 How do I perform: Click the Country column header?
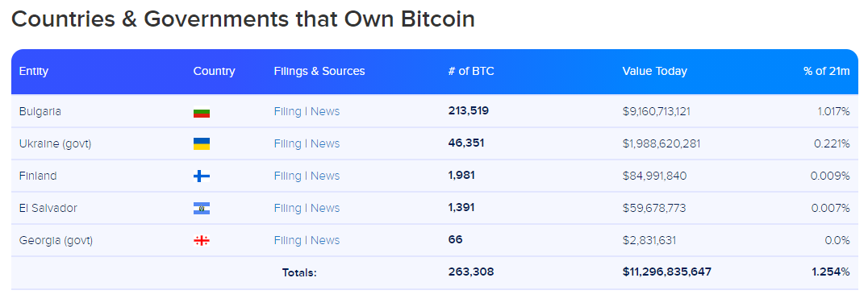pos(215,72)
